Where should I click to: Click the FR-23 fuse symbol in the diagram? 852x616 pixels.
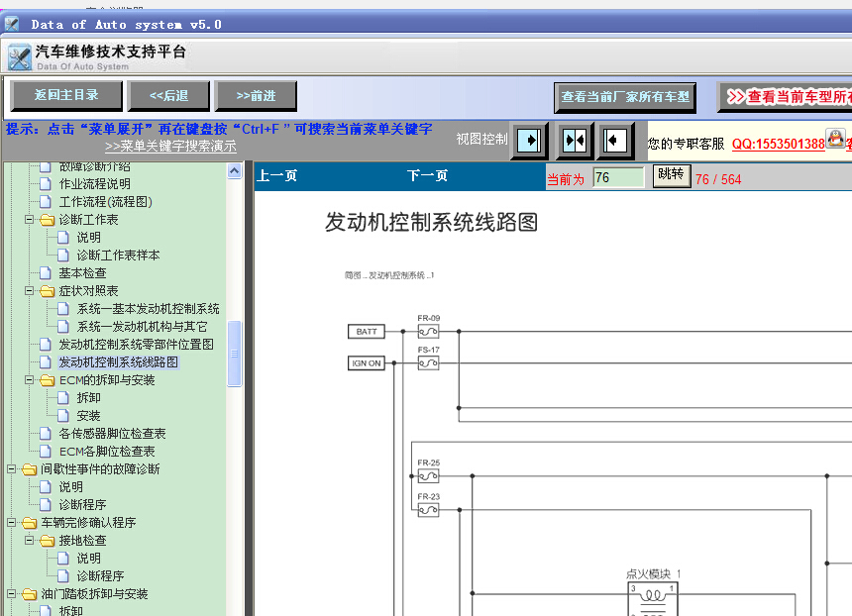(428, 510)
